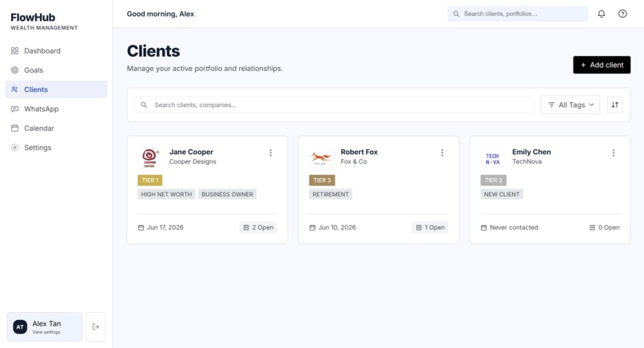Click the filter icon in All Tags
This screenshot has height=348, width=644.
coord(551,105)
